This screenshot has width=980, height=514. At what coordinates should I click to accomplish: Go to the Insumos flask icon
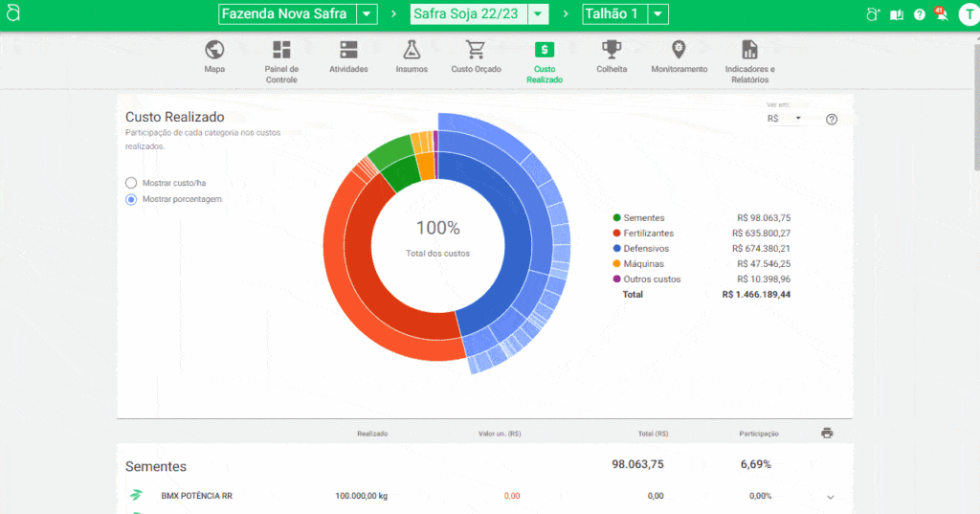point(412,50)
